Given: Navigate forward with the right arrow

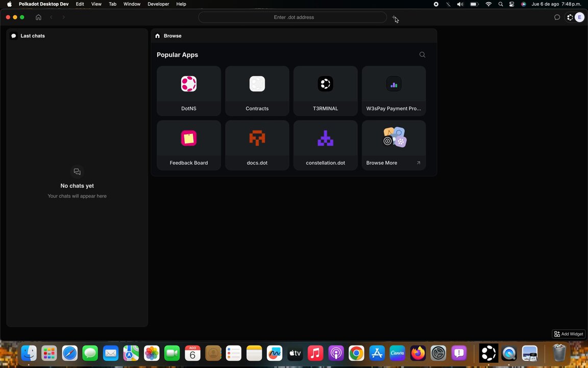Looking at the screenshot, I should (64, 17).
